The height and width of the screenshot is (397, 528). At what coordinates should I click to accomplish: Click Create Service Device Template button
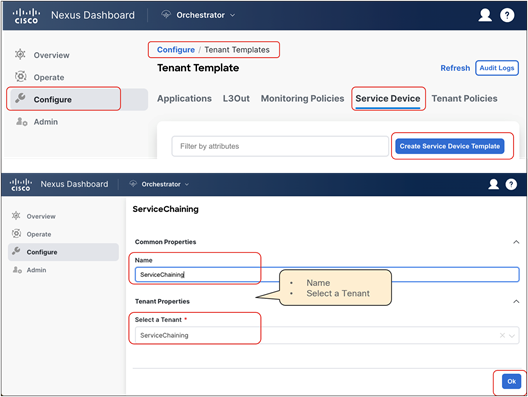coord(450,146)
